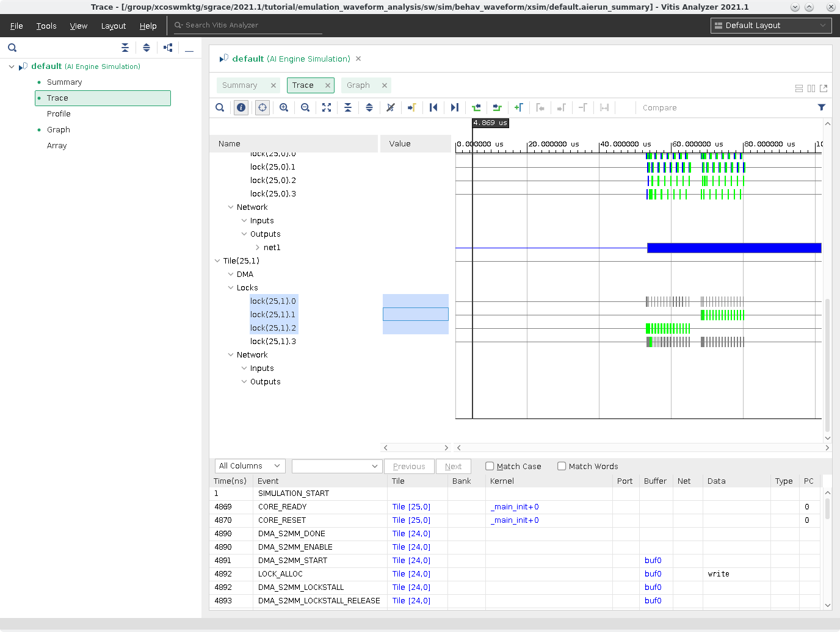840x632 pixels.
Task: Click the Compare button
Action: pos(660,108)
